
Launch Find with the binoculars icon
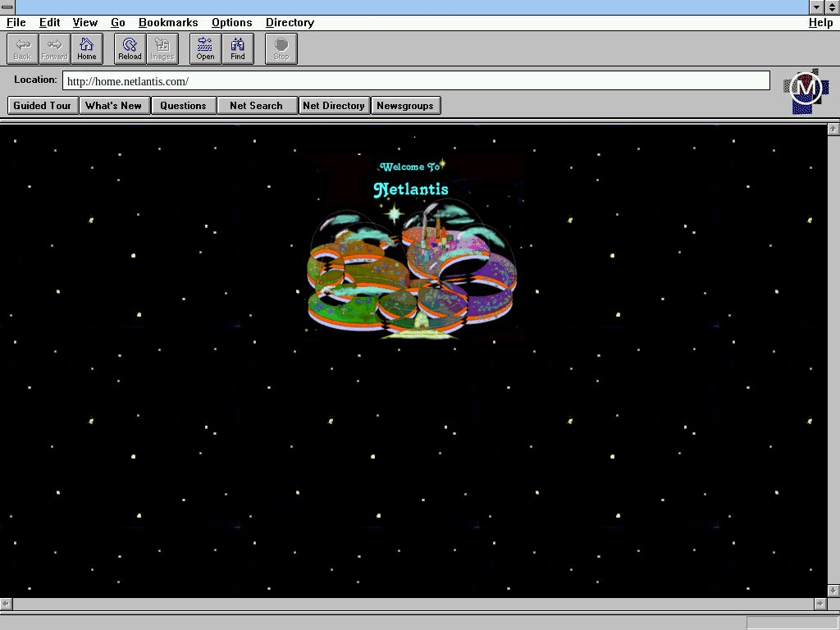pyautogui.click(x=238, y=48)
